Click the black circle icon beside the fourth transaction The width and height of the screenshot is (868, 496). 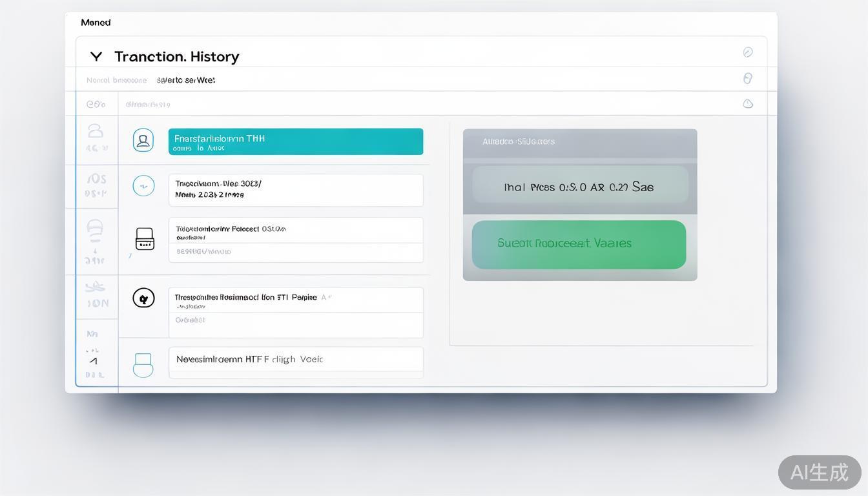click(x=143, y=298)
